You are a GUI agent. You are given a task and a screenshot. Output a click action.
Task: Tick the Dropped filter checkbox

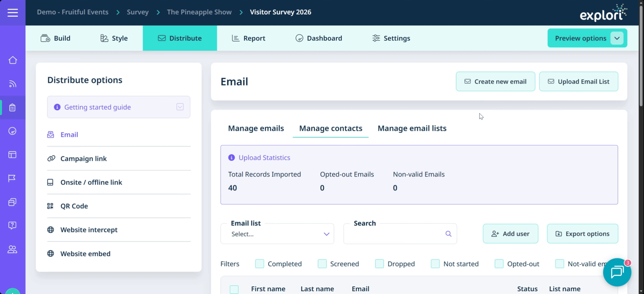[379, 264]
